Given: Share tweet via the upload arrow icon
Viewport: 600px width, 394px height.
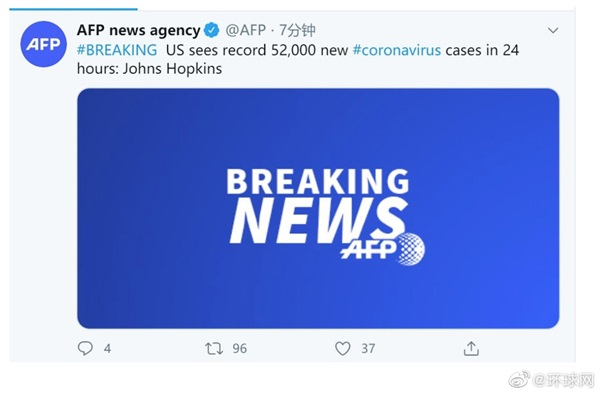Looking at the screenshot, I should 471,348.
